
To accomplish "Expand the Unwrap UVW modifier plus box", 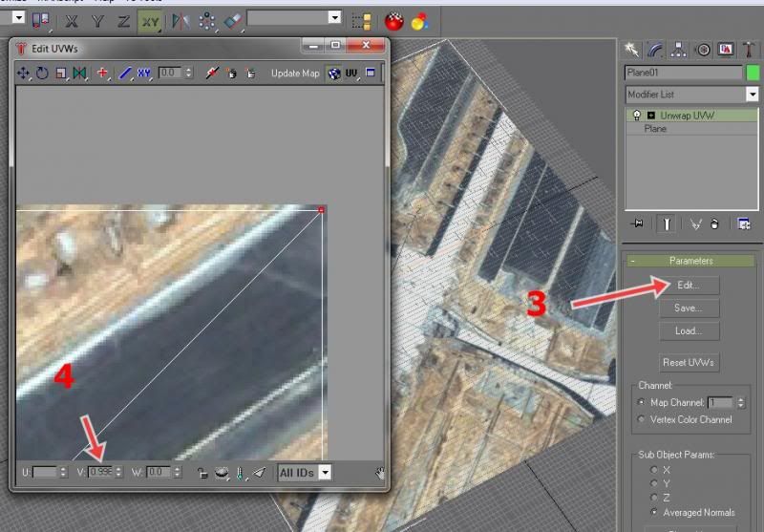I will [651, 116].
